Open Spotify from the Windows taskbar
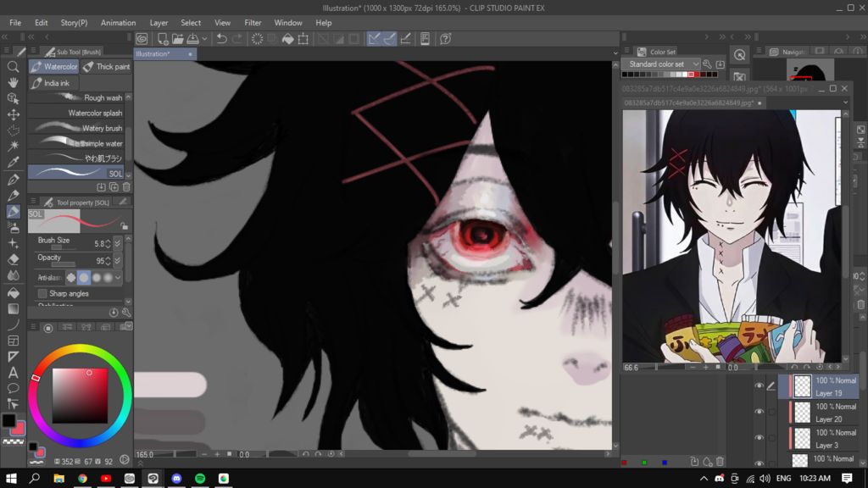This screenshot has width=868, height=488. (x=200, y=478)
